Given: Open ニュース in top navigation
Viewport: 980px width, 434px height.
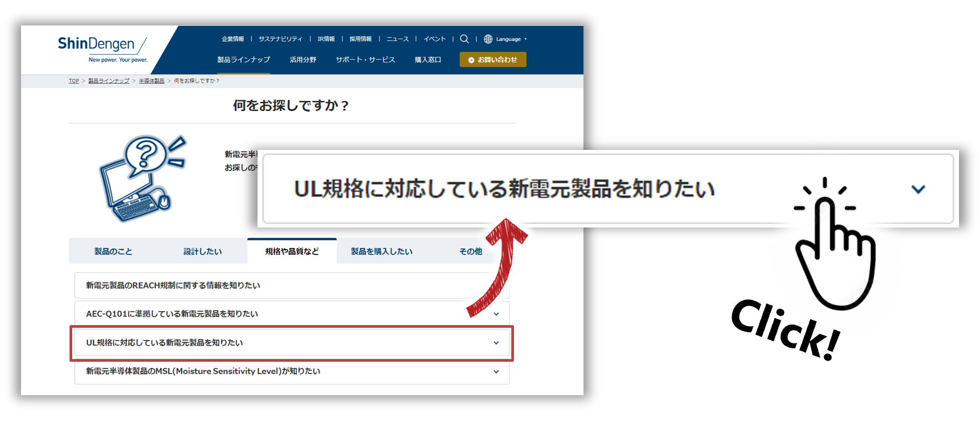Looking at the screenshot, I should pos(398,39).
